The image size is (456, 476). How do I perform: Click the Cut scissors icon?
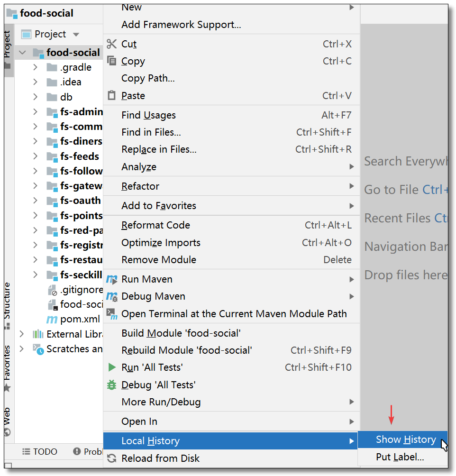(x=112, y=44)
